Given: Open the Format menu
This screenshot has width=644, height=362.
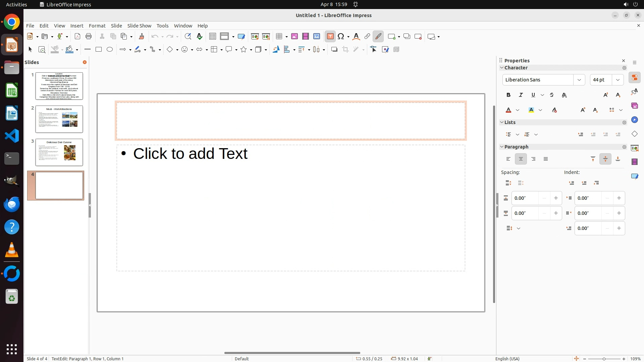Looking at the screenshot, I should (x=97, y=26).
